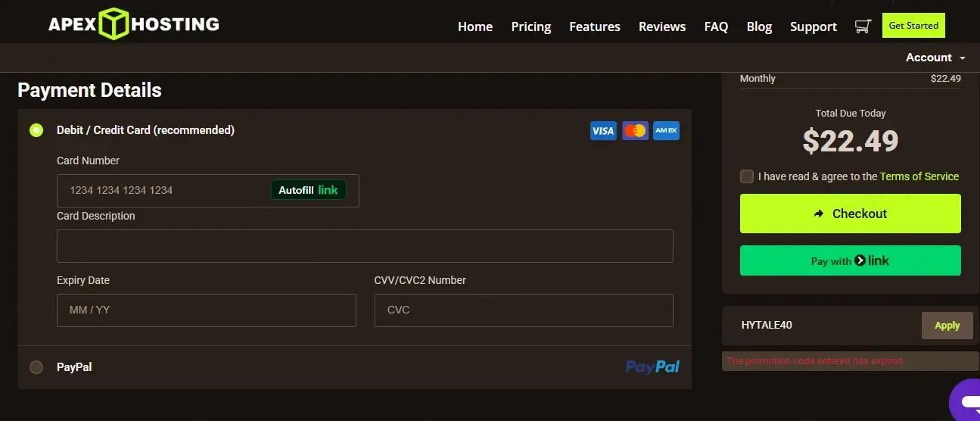
Task: Focus the Card Number field
Action: tap(208, 190)
